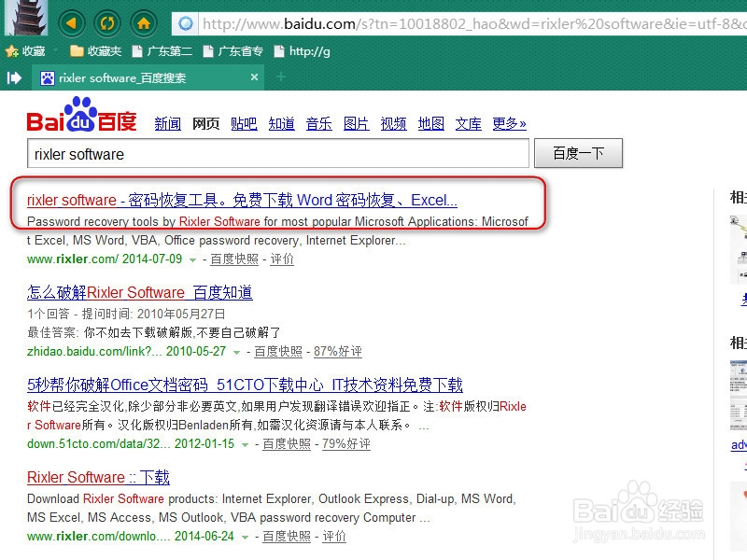The image size is (747, 560).
Task: Open 百度快照 for www.rixler.com/ 2014-07-09 result
Action: pos(234,259)
